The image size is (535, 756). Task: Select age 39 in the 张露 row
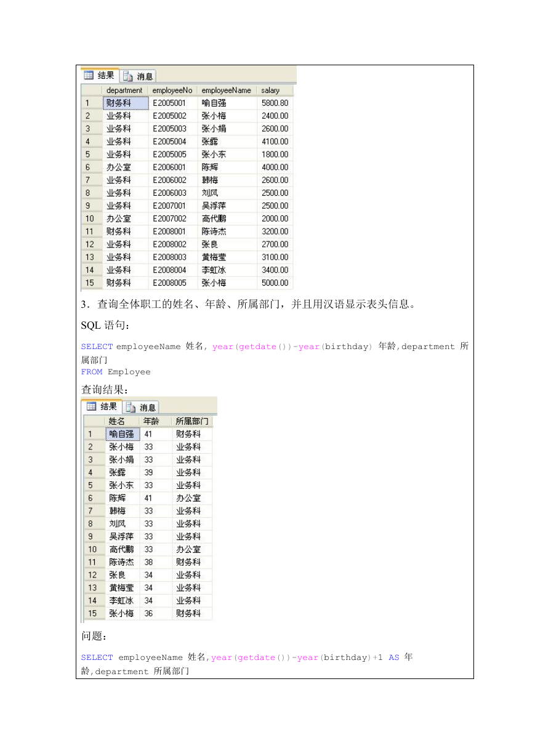click(x=156, y=472)
